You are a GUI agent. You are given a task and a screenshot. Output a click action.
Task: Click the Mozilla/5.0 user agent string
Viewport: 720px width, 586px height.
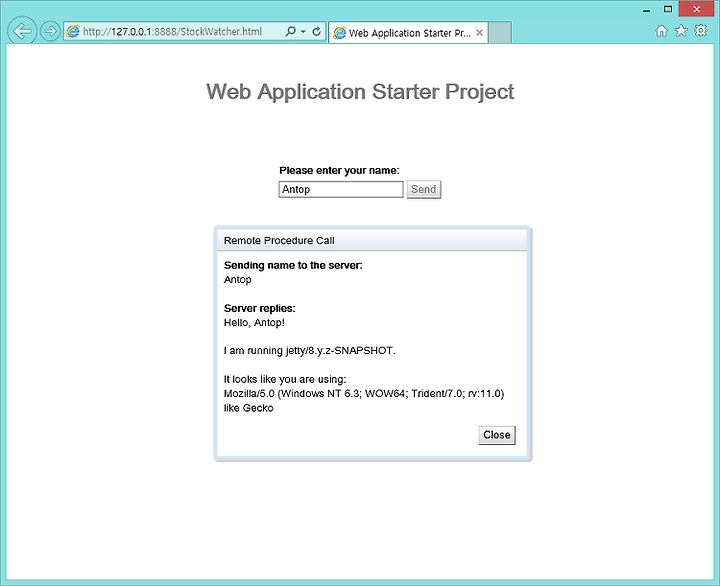pyautogui.click(x=364, y=394)
